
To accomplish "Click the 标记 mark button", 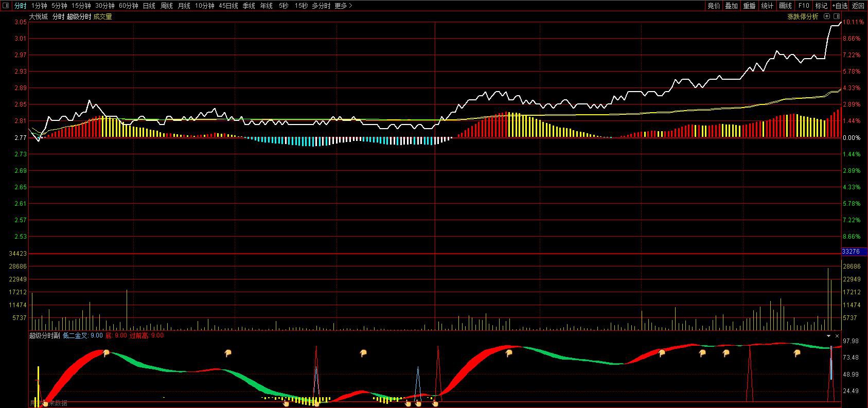I will (x=822, y=6).
